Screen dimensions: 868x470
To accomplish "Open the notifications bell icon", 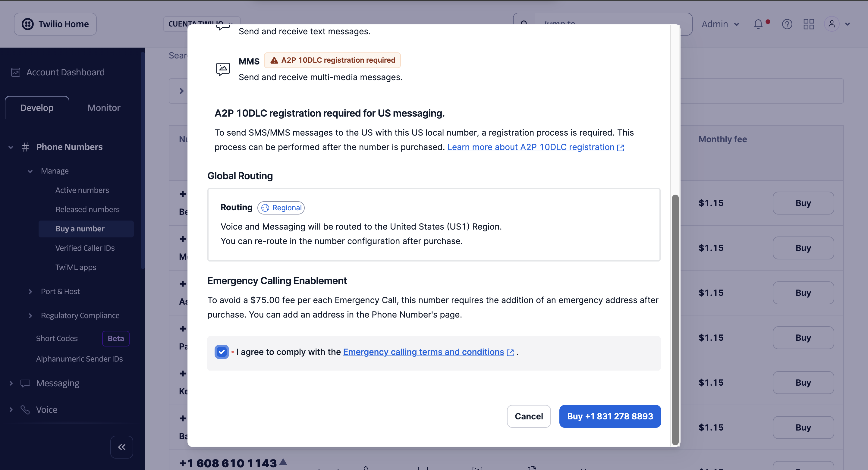I will pos(758,24).
